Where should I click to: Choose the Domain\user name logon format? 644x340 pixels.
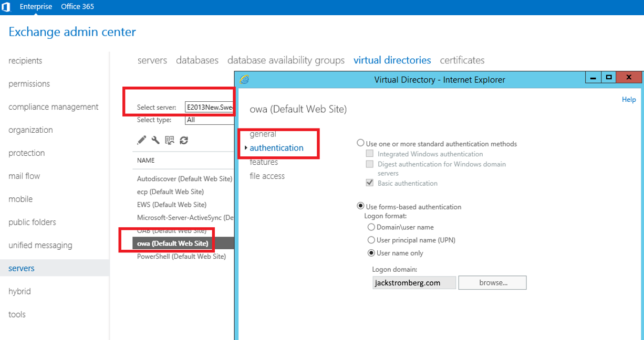(x=371, y=227)
